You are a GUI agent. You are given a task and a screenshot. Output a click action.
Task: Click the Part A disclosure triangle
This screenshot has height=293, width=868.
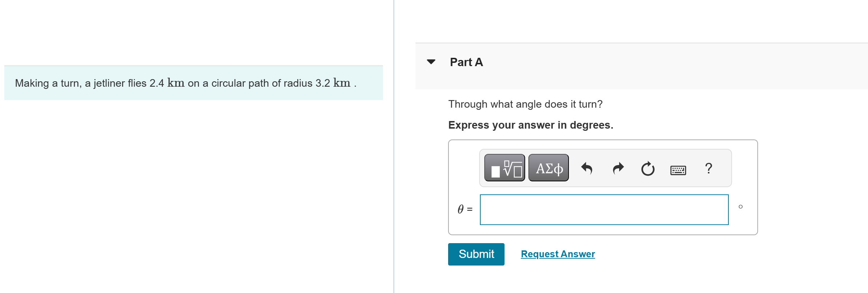(431, 62)
